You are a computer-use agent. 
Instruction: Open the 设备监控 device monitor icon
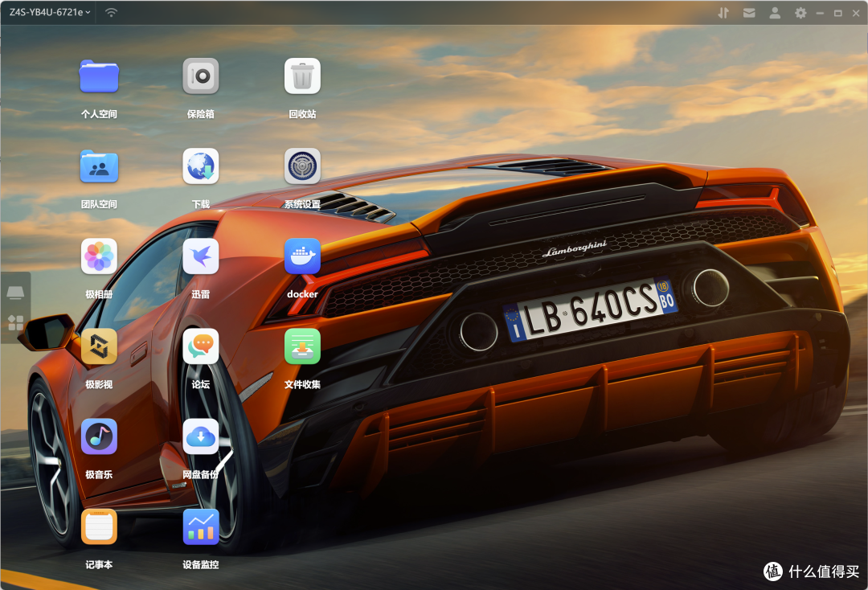coord(201,527)
